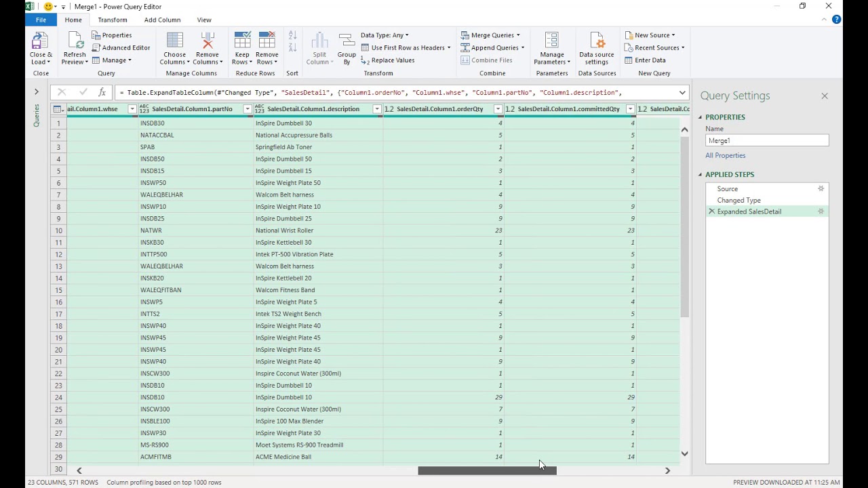Open the Append Queries dropdown
Screen dimensions: 868x488
point(492,47)
